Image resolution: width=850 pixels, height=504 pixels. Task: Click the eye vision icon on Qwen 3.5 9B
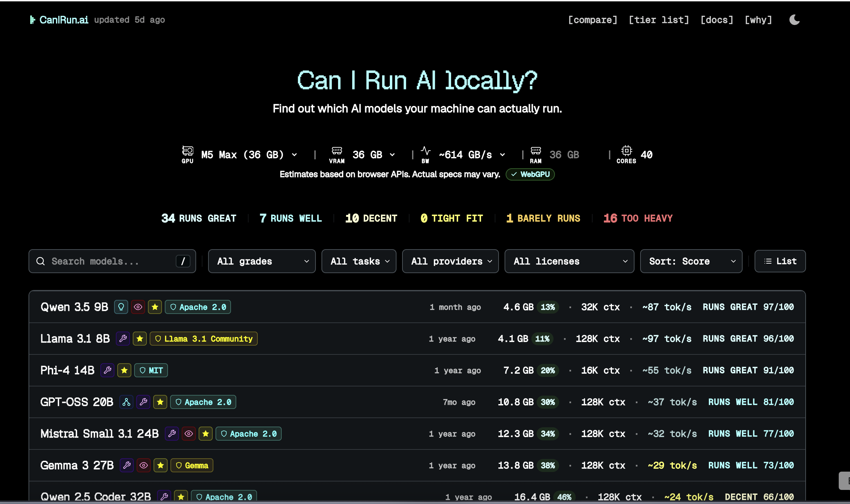(x=138, y=307)
